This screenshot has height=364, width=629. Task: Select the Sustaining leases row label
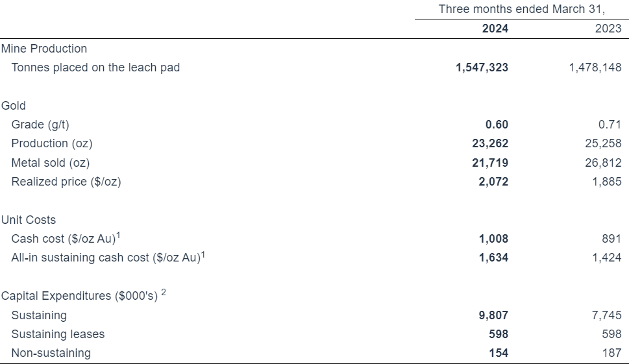tap(58, 334)
